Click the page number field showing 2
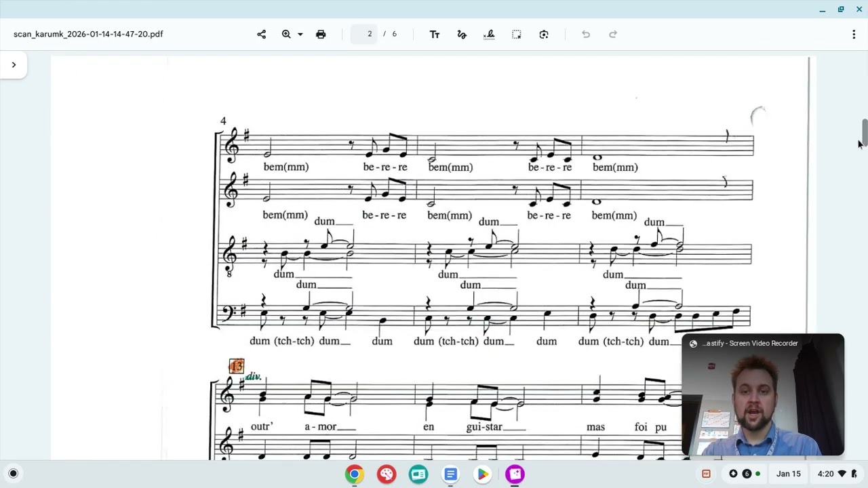 tap(364, 34)
